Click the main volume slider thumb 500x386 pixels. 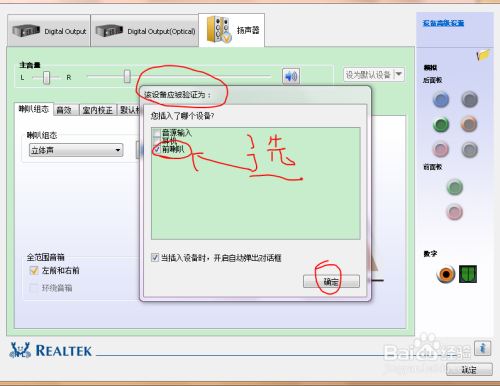[127, 76]
